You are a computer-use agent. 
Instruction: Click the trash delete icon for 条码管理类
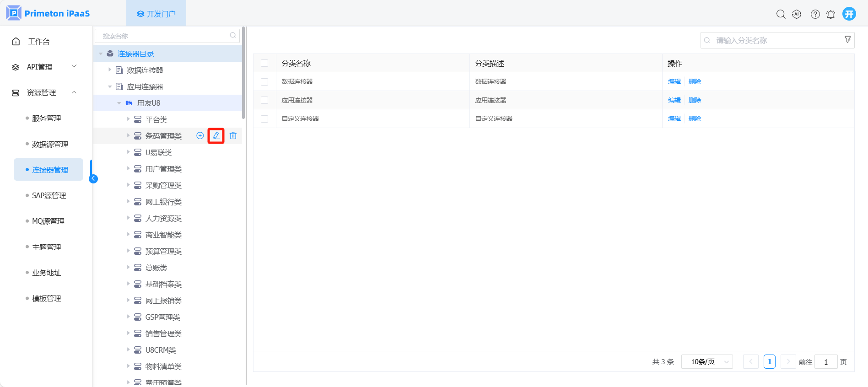[x=233, y=136]
